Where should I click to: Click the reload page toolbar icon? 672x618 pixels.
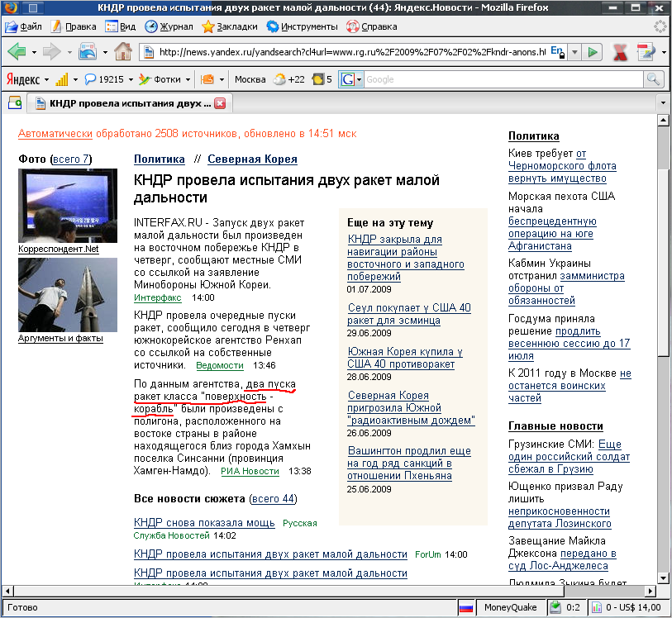tap(88, 52)
